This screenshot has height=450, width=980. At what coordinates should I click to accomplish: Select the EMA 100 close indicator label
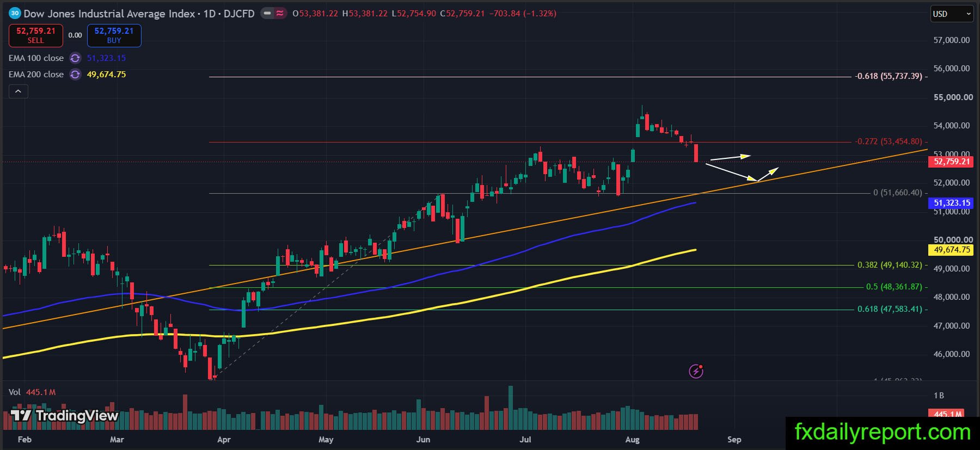36,58
